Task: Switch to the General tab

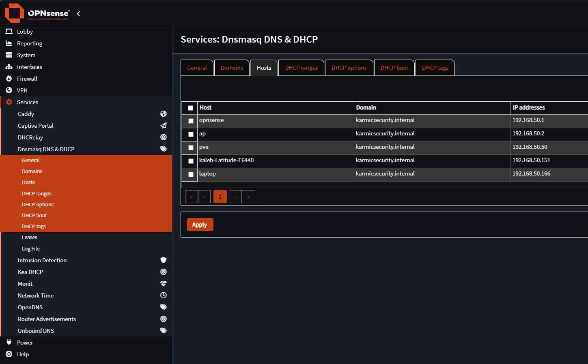Action: (x=197, y=68)
